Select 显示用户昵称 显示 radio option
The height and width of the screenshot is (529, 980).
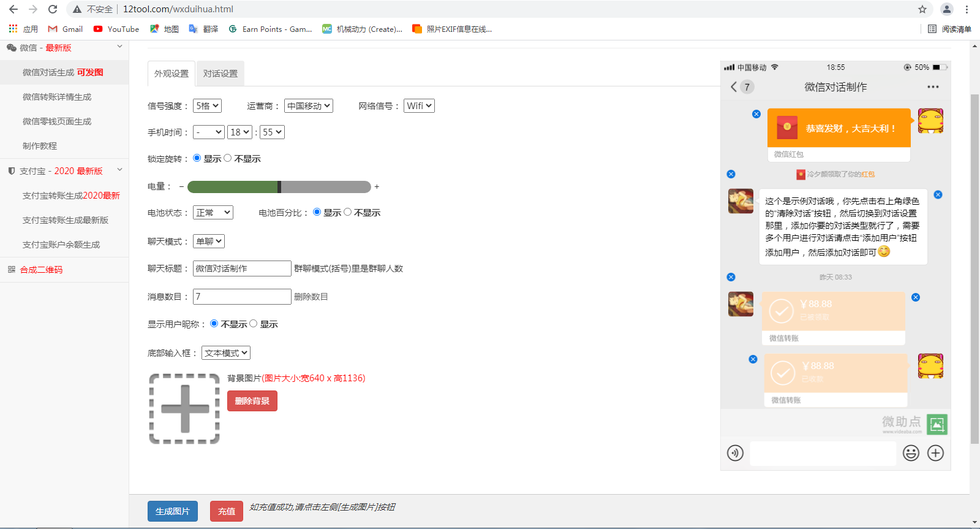click(x=253, y=324)
